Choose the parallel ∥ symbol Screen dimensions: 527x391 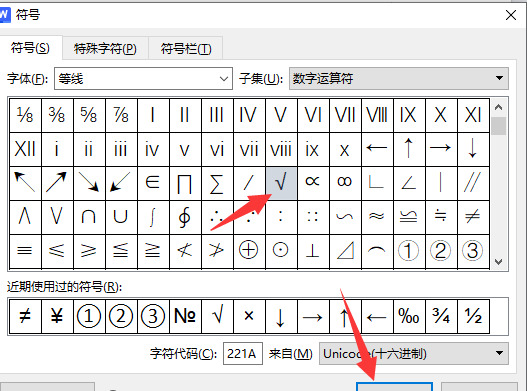pos(473,183)
